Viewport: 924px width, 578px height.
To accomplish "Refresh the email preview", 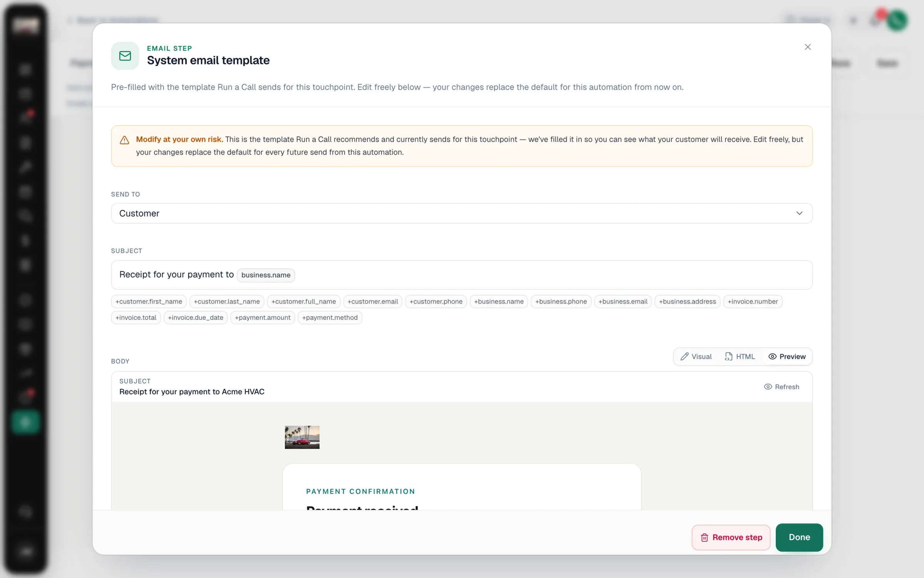I will [x=782, y=387].
